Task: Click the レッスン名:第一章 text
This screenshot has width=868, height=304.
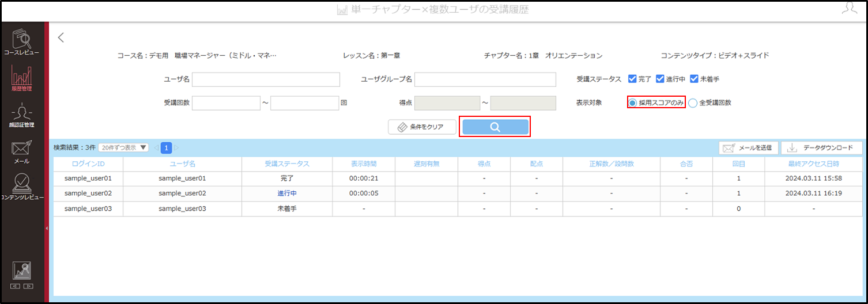Action: click(x=371, y=56)
